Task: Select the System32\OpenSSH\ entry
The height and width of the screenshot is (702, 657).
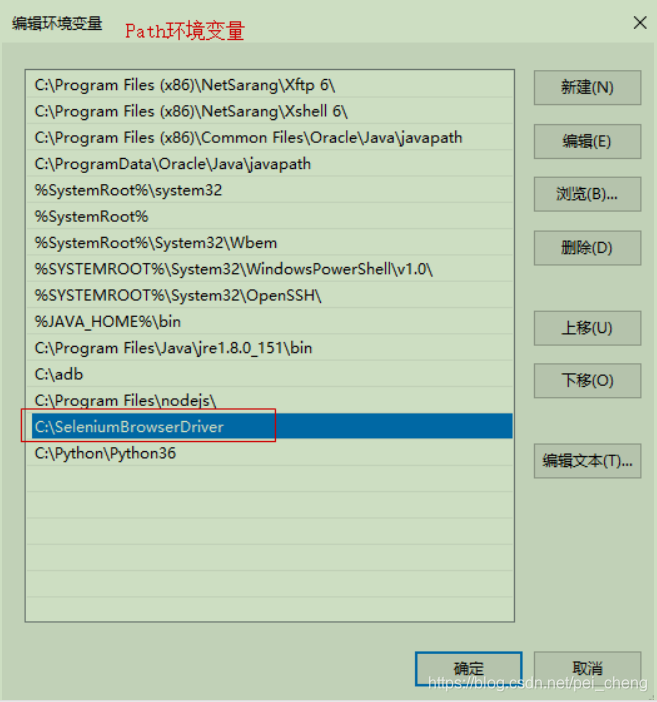Action: pos(270,295)
